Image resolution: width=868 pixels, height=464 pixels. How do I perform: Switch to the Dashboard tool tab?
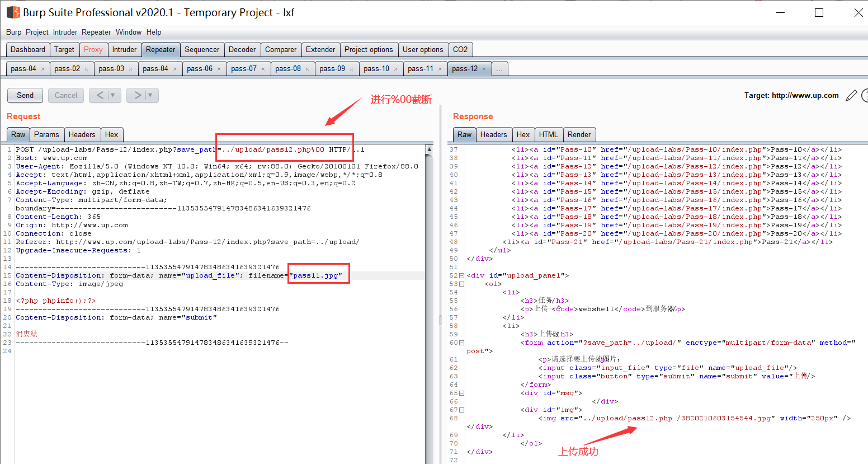coord(28,49)
